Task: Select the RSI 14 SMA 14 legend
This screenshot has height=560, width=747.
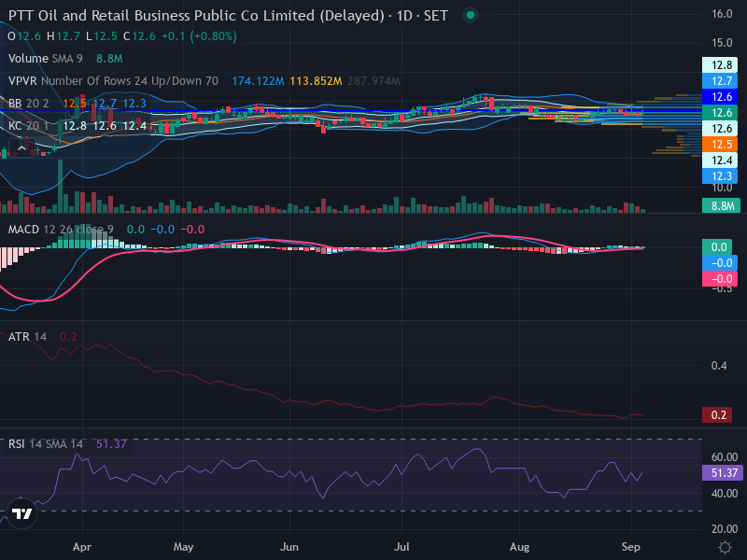Action: point(46,444)
